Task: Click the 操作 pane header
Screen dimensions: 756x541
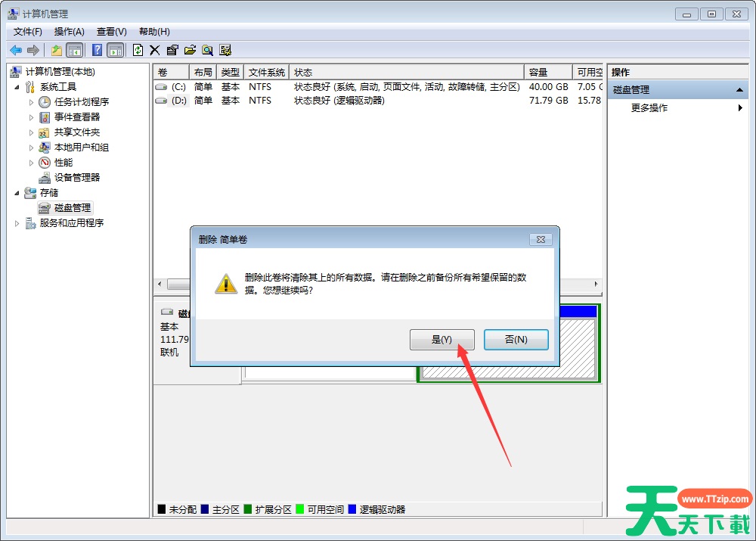Action: [678, 73]
